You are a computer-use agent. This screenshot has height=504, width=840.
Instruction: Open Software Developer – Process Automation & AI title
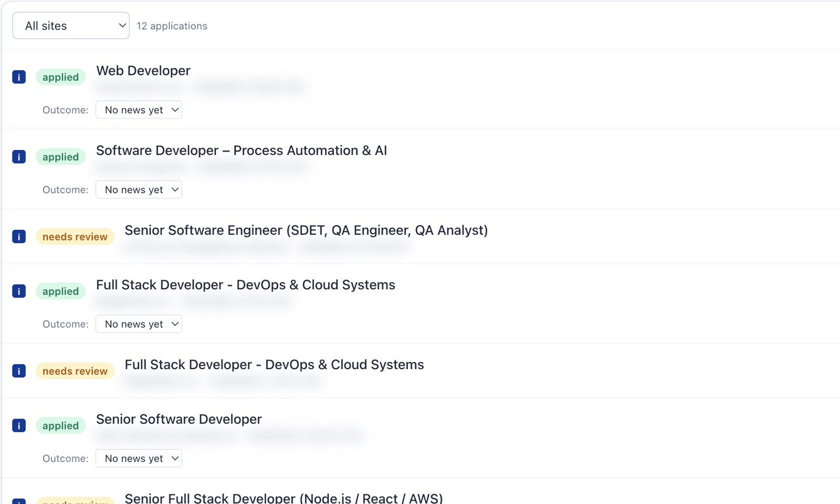pyautogui.click(x=241, y=151)
